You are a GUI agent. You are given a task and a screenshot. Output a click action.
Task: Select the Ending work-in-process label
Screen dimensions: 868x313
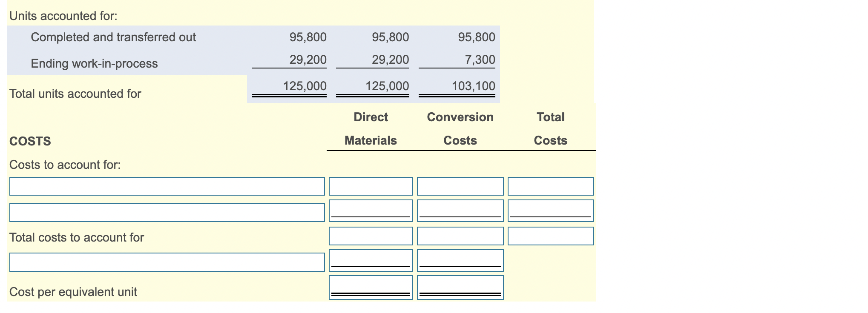point(94,63)
